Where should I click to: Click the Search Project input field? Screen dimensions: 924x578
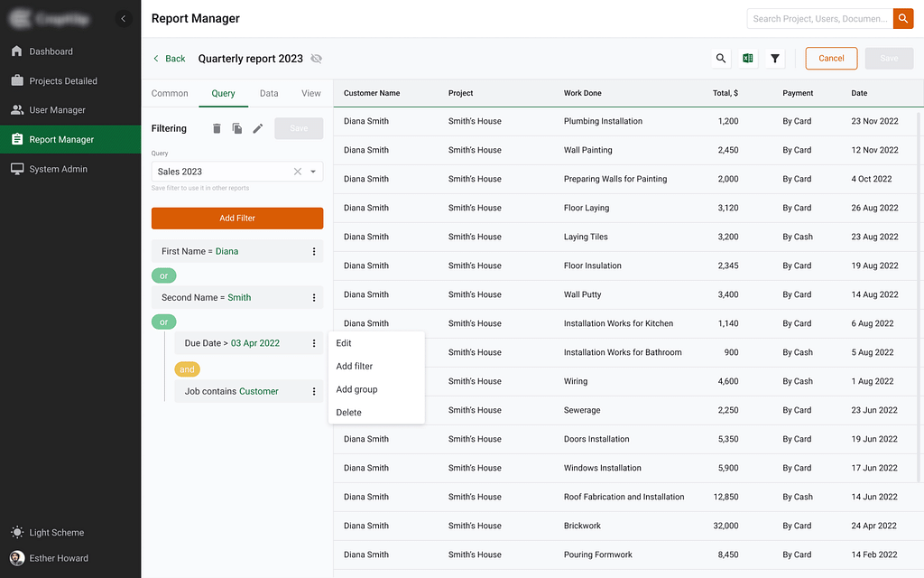(819, 18)
